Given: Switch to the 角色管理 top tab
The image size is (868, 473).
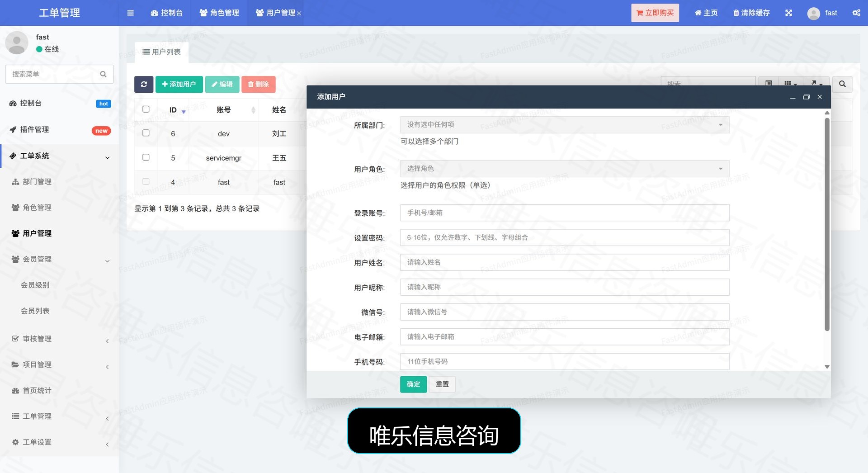Looking at the screenshot, I should click(219, 13).
